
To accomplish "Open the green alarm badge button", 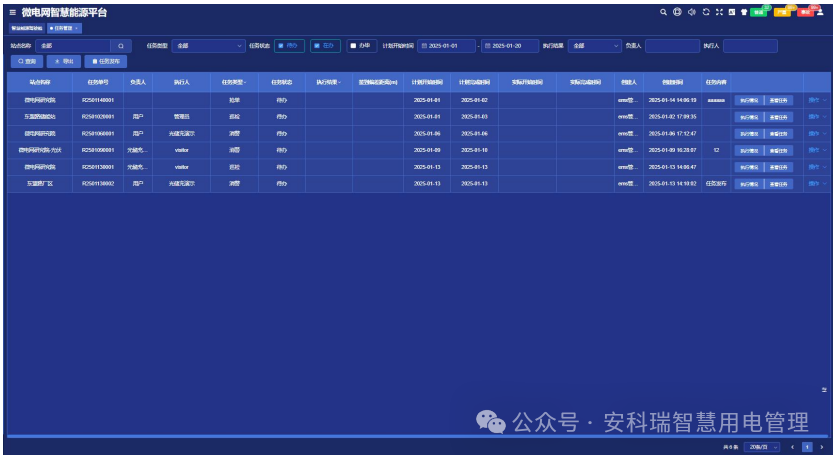I will point(759,12).
